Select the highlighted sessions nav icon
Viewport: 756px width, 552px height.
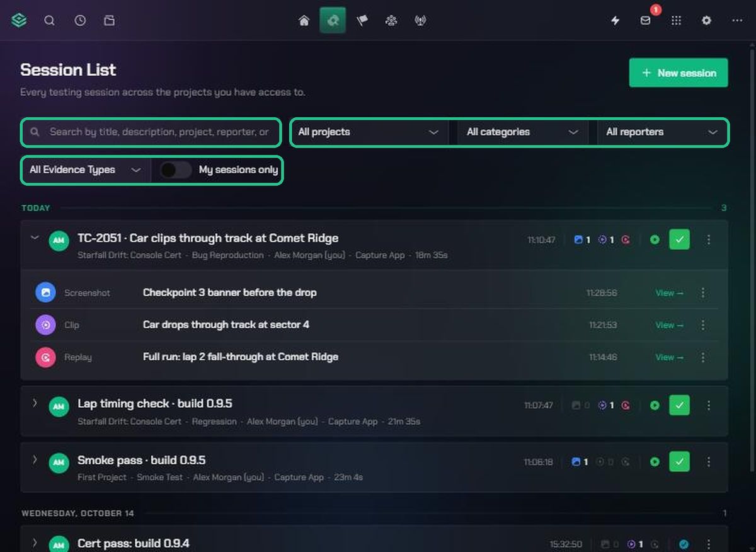pos(333,21)
